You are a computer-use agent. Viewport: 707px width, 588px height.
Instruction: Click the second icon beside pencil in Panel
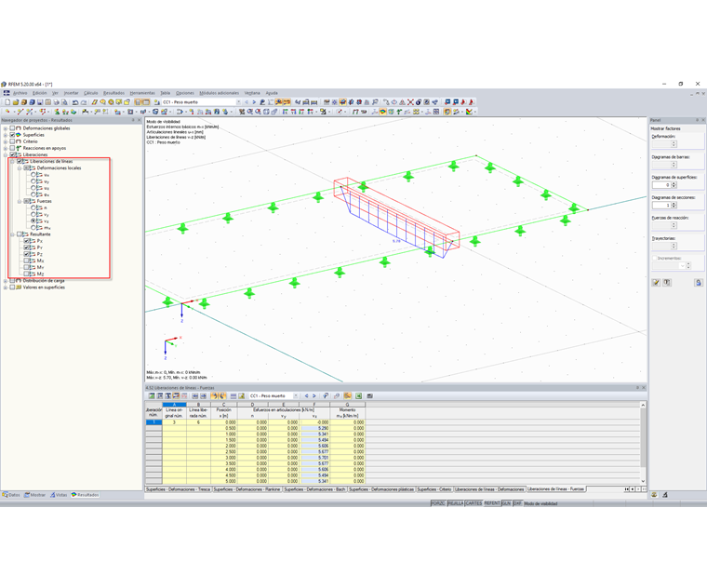pos(666,283)
